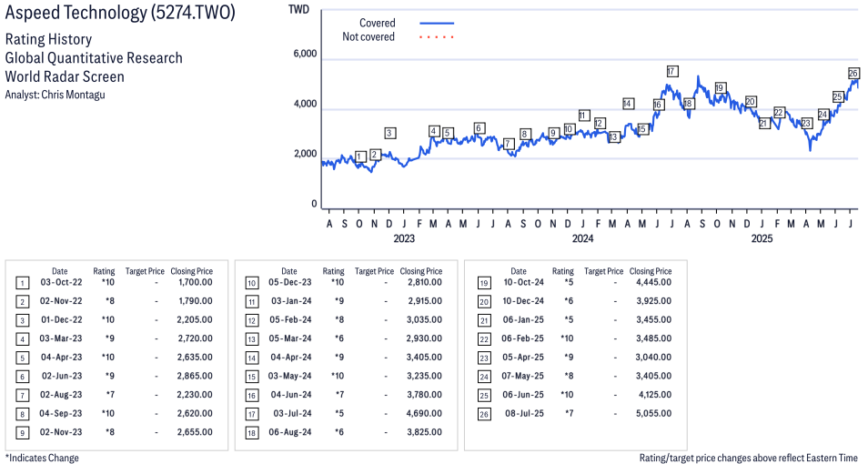Click the Date header in third table

click(519, 271)
